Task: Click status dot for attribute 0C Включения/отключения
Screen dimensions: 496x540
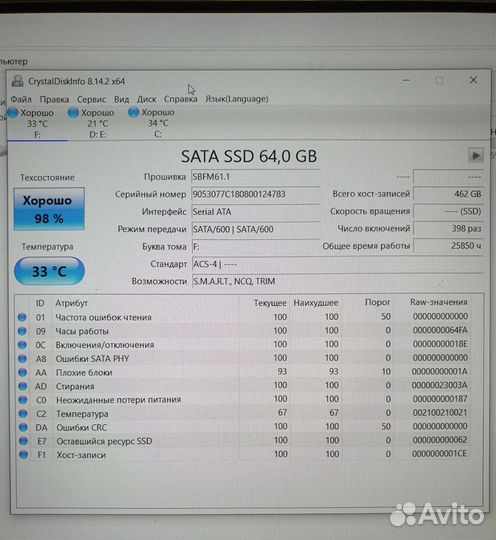Action: click(22, 345)
